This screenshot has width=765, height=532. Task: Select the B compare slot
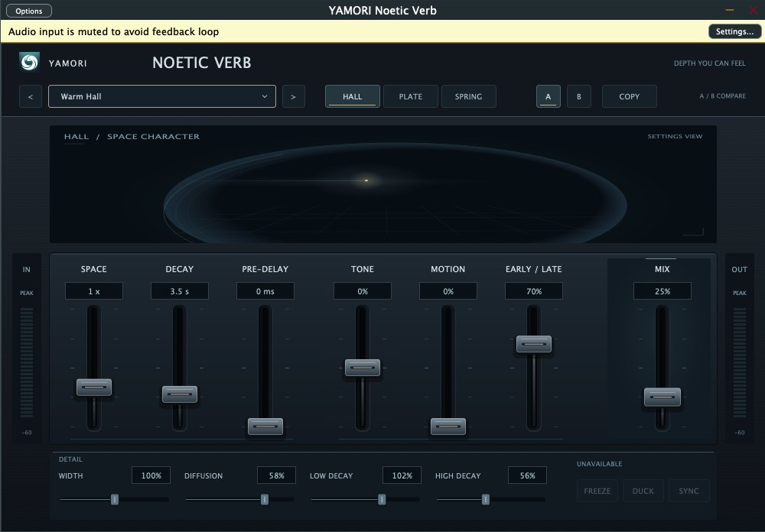click(x=578, y=96)
